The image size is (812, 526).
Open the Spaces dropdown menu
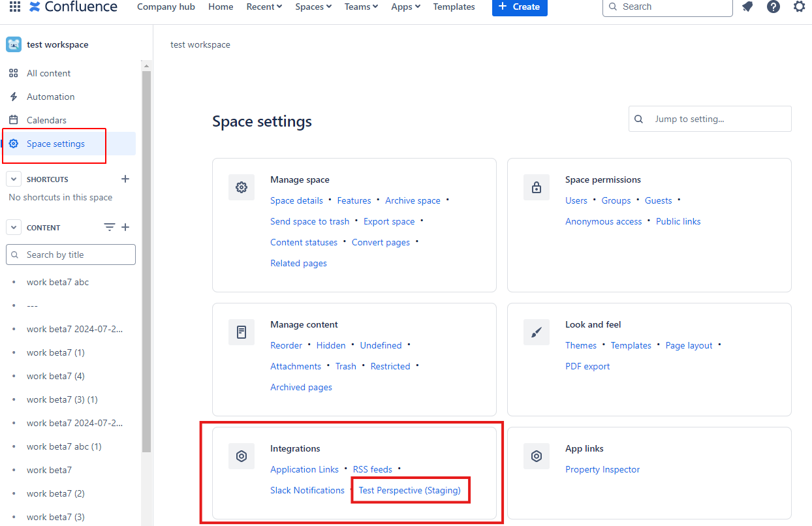[x=313, y=7]
